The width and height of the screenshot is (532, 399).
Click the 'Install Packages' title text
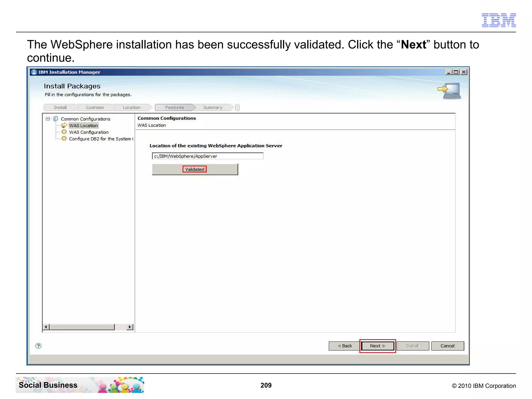pos(72,86)
